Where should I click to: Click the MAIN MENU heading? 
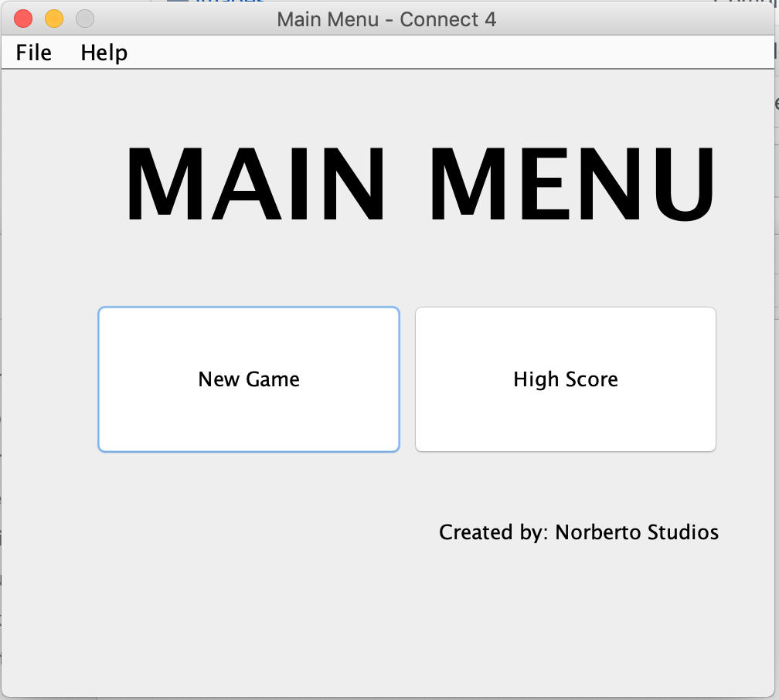coord(424,182)
